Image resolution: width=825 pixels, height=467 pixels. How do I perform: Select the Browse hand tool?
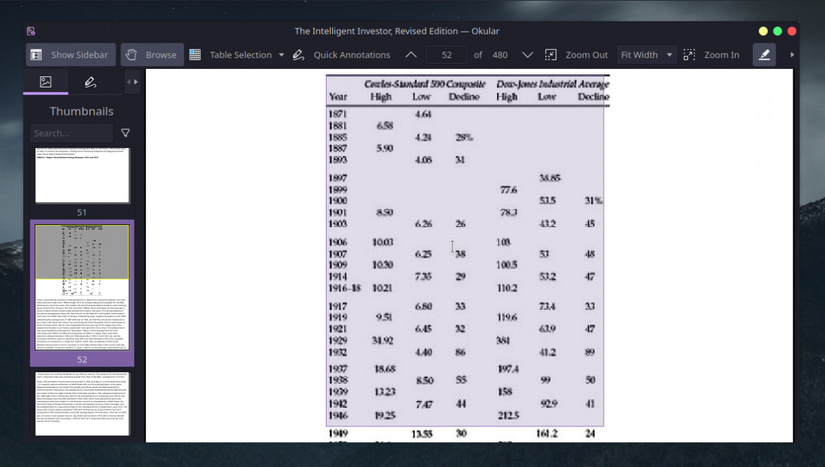pos(152,55)
